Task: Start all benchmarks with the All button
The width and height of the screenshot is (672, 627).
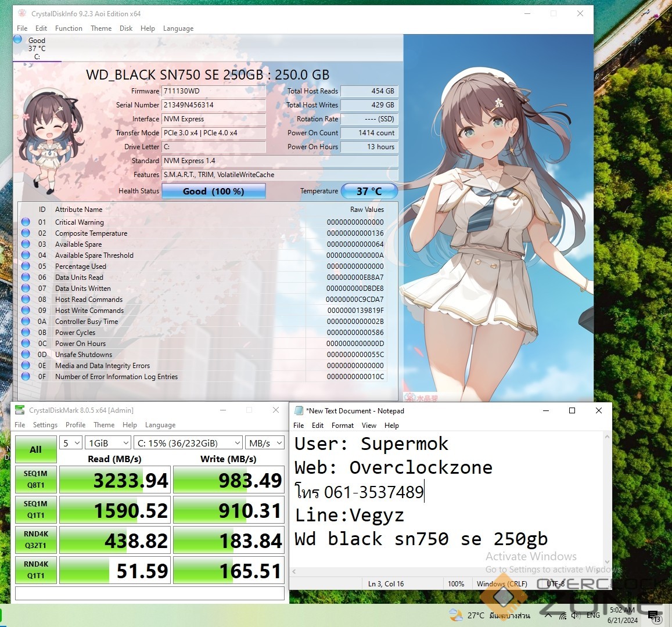Action: [35, 449]
